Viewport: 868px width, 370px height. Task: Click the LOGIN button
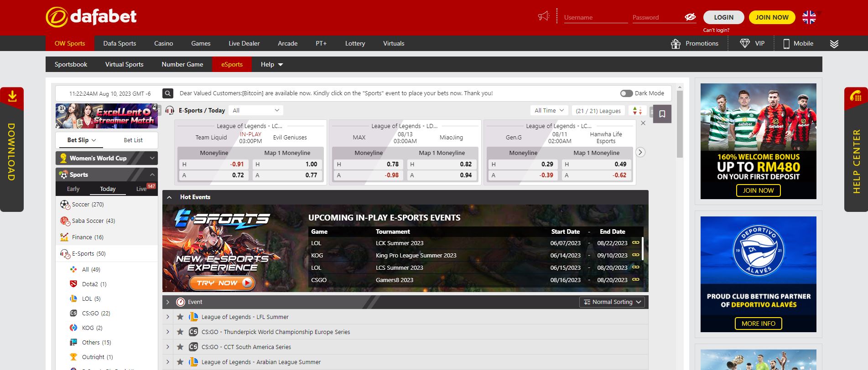723,17
